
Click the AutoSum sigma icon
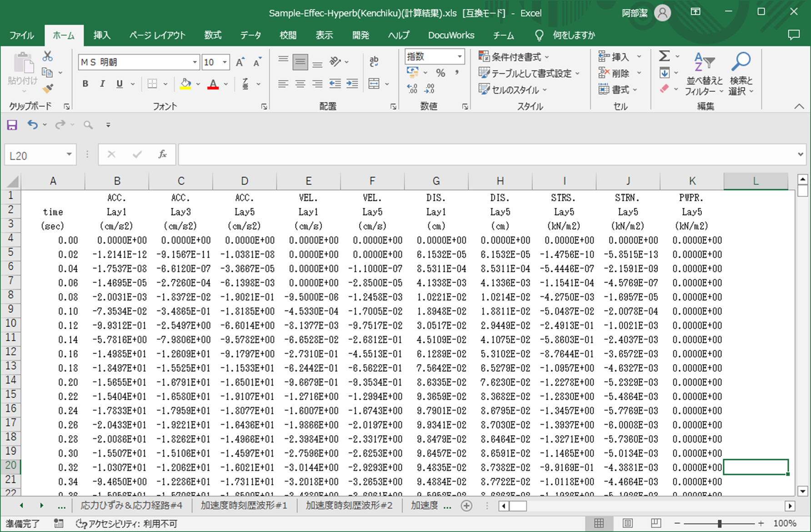point(664,56)
